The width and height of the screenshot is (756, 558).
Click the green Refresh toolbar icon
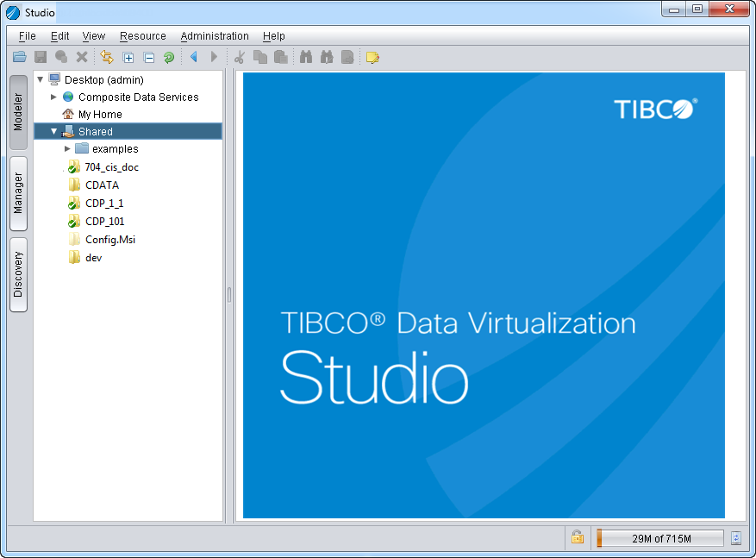coord(169,57)
